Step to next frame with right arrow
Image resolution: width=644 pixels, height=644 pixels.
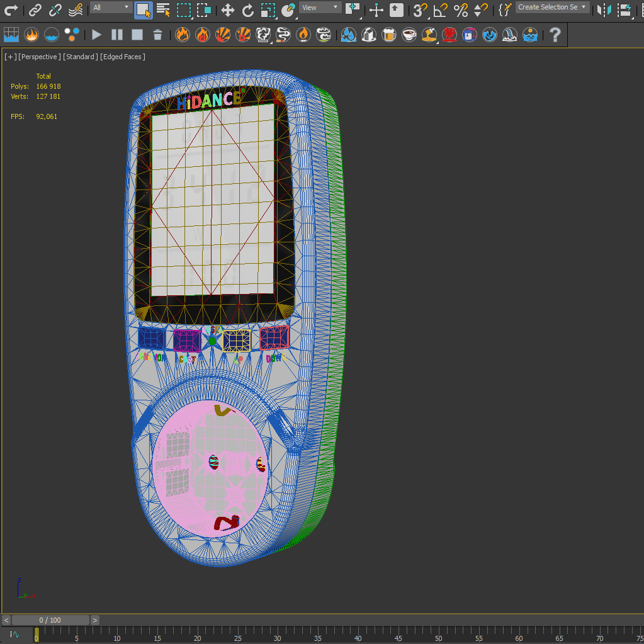click(x=95, y=620)
